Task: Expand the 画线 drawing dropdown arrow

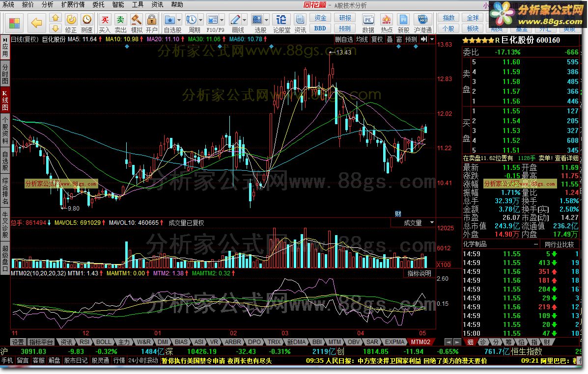Action: [245, 20]
